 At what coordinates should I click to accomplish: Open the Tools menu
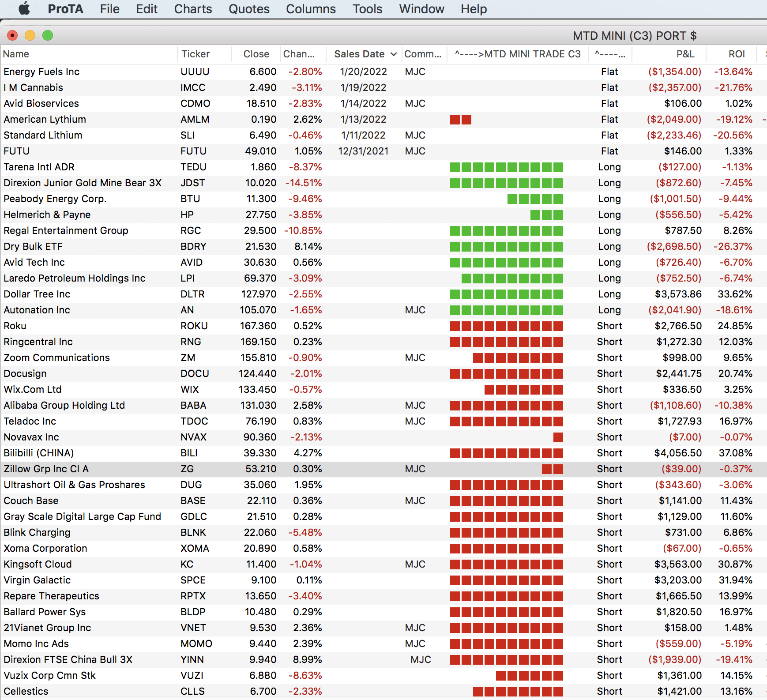[x=367, y=9]
